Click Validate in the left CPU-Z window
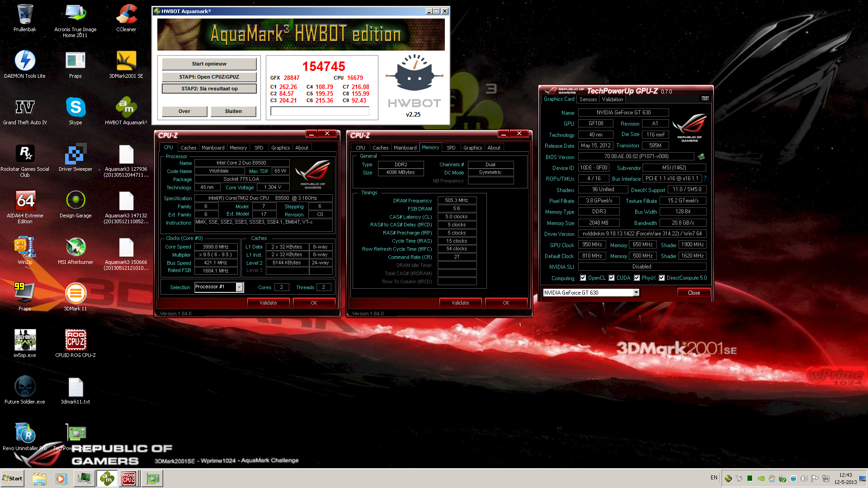The image size is (868, 488). (x=268, y=303)
